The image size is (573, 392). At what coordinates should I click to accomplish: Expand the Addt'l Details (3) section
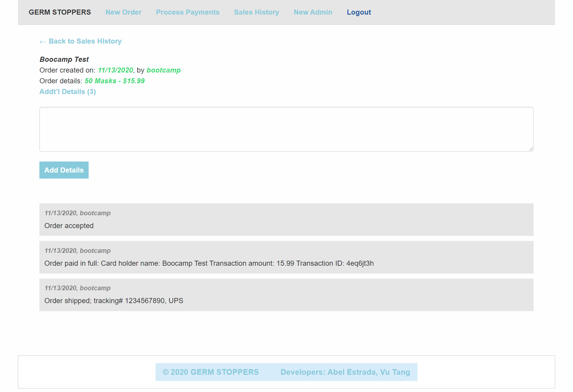[x=67, y=92]
